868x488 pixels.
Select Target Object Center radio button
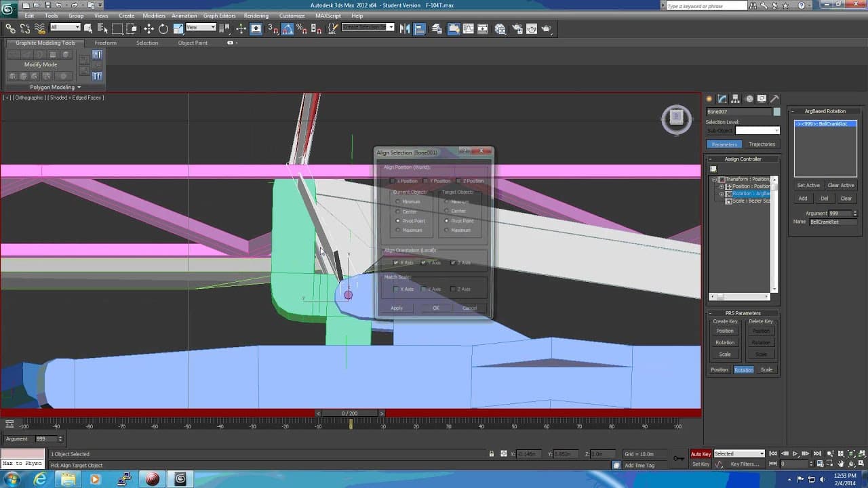[447, 211]
